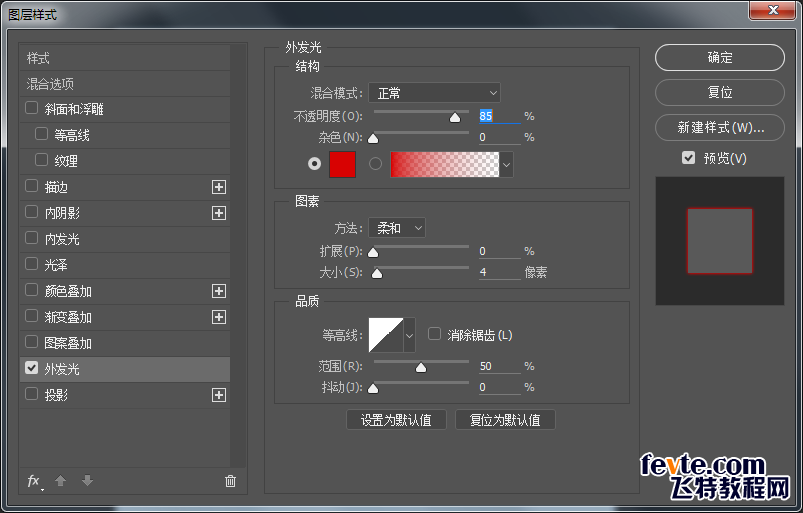
Task: Click the 等高线 contour thumbnail
Action: pyautogui.click(x=386, y=335)
